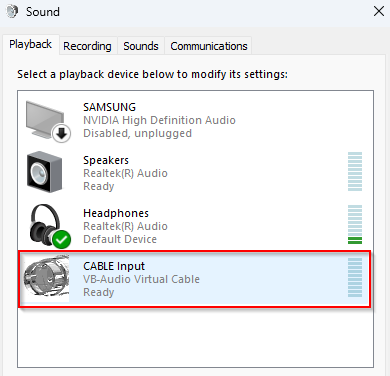Click the green checkmark default device badge
Image resolution: width=390 pixels, height=376 pixels.
pyautogui.click(x=62, y=239)
